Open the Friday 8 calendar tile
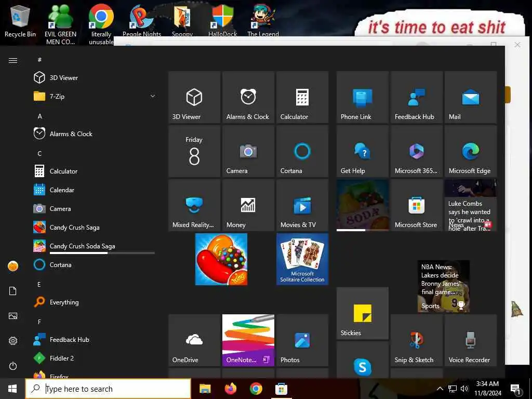532x399 pixels. click(194, 151)
